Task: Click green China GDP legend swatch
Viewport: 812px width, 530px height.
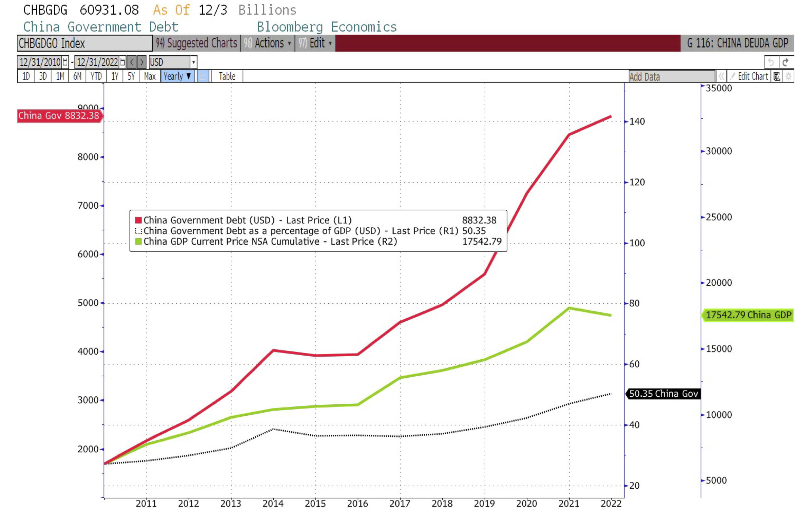Action: (x=138, y=241)
